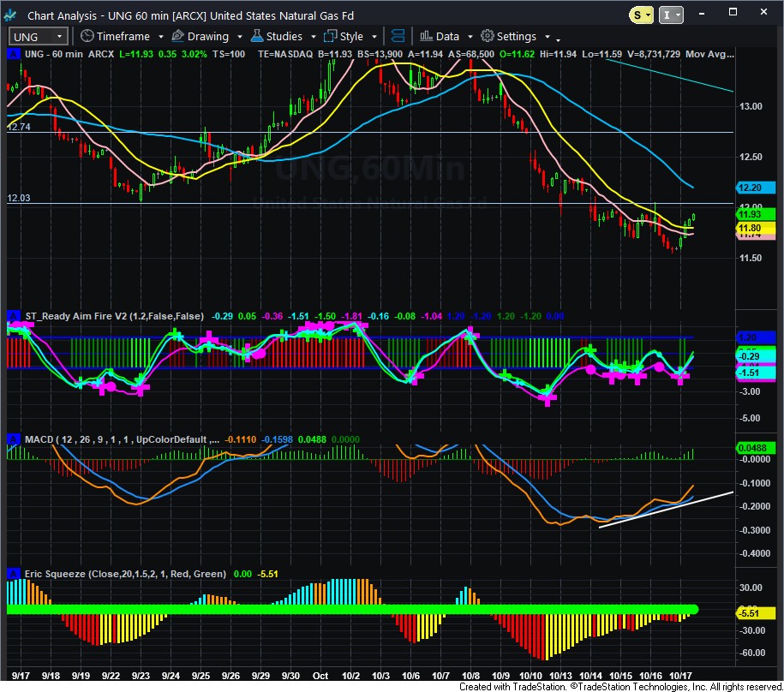Toggle the yellow S symbol link button

point(639,15)
